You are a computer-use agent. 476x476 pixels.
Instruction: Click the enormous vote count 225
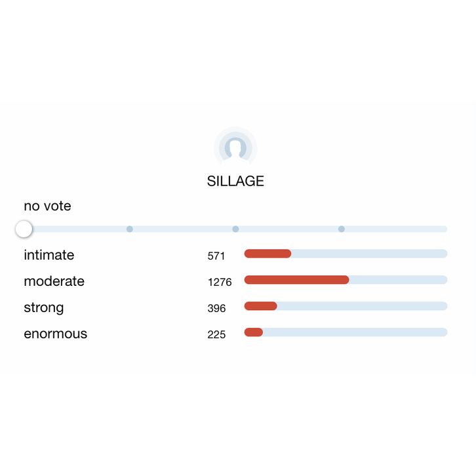pyautogui.click(x=216, y=334)
